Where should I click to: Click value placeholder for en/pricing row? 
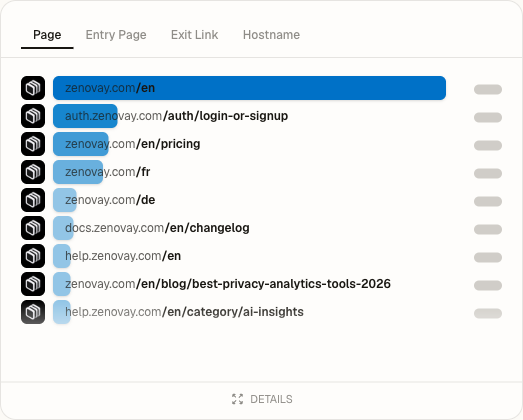point(488,145)
